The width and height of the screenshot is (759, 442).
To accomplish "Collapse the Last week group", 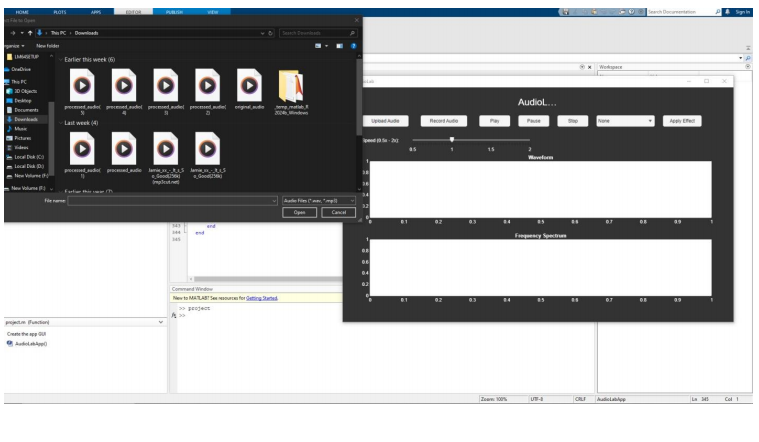I will tap(61, 123).
